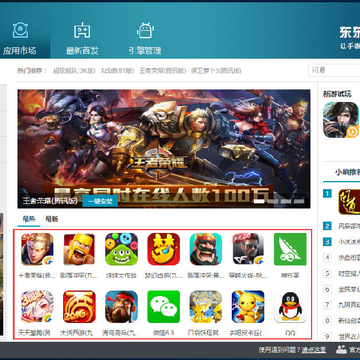Open the 口袋妖怪 Pikachu gold-framed icon
Image resolution: width=360 pixels, height=360 pixels.
[x=206, y=307]
